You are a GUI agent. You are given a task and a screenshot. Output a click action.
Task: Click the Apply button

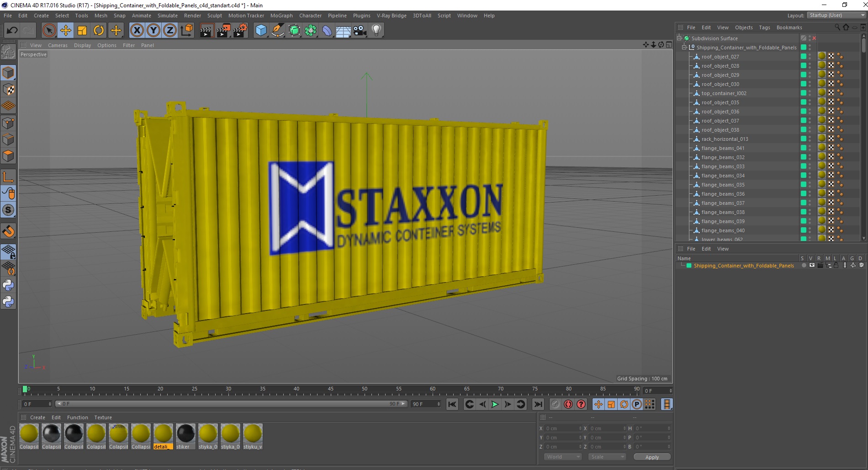tap(652, 457)
